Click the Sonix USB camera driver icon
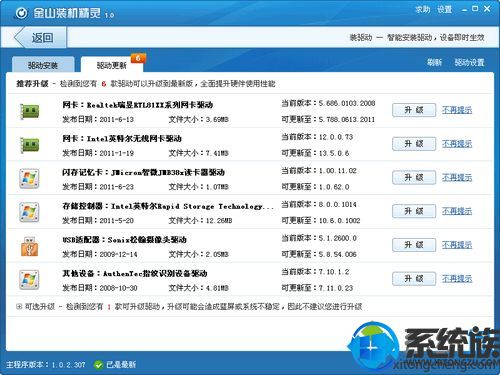 pyautogui.click(x=29, y=246)
